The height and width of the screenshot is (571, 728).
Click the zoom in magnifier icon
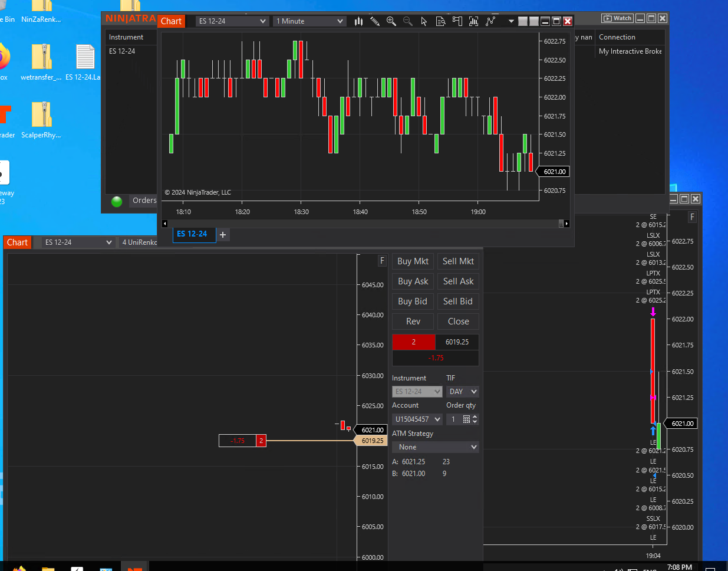pos(391,21)
